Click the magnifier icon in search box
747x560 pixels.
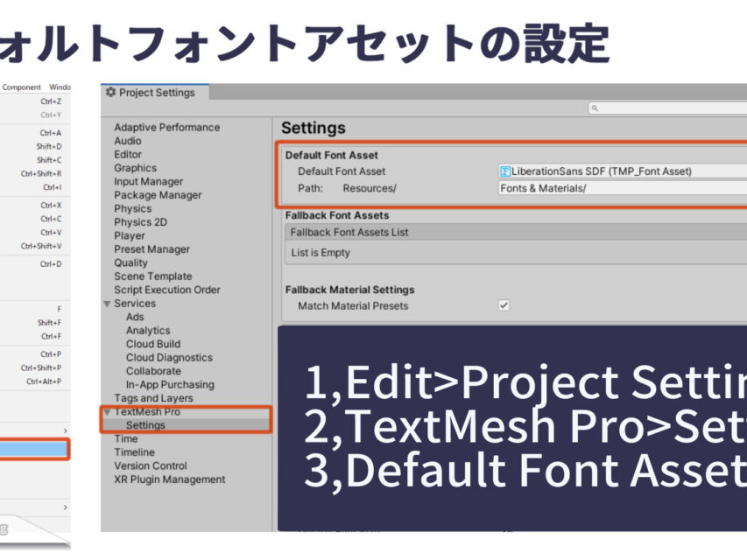pos(595,108)
